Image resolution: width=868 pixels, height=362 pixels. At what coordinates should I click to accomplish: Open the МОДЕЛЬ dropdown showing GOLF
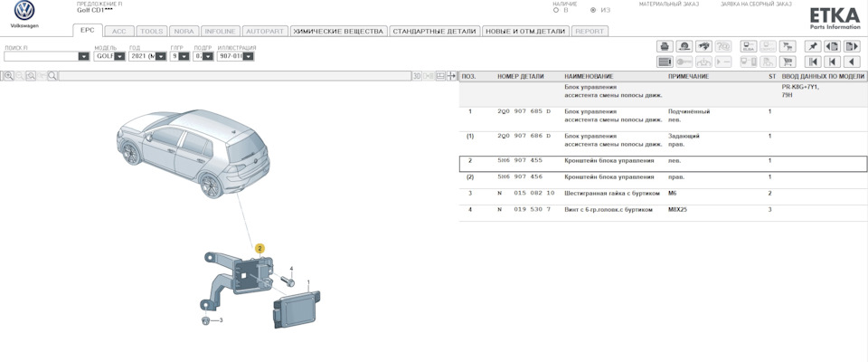tap(119, 56)
